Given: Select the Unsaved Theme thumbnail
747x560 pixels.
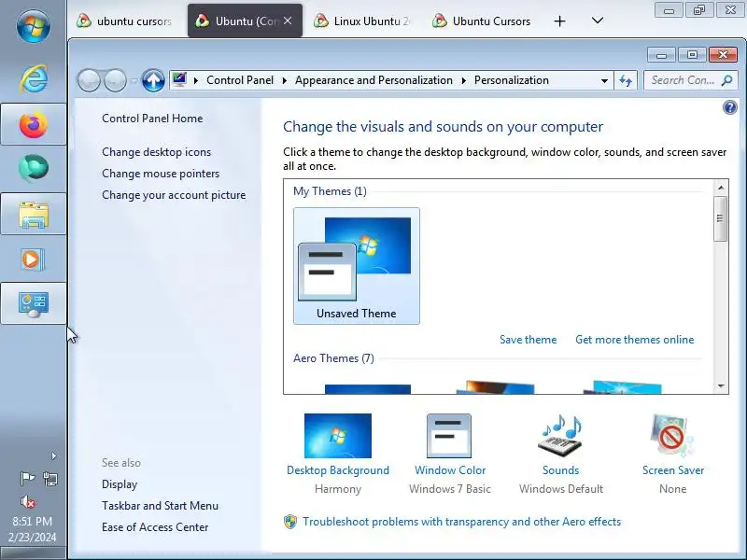Looking at the screenshot, I should coord(357,266).
